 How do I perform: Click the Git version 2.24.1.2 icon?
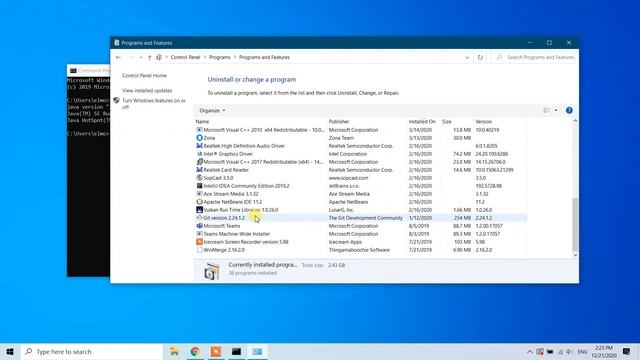point(199,218)
